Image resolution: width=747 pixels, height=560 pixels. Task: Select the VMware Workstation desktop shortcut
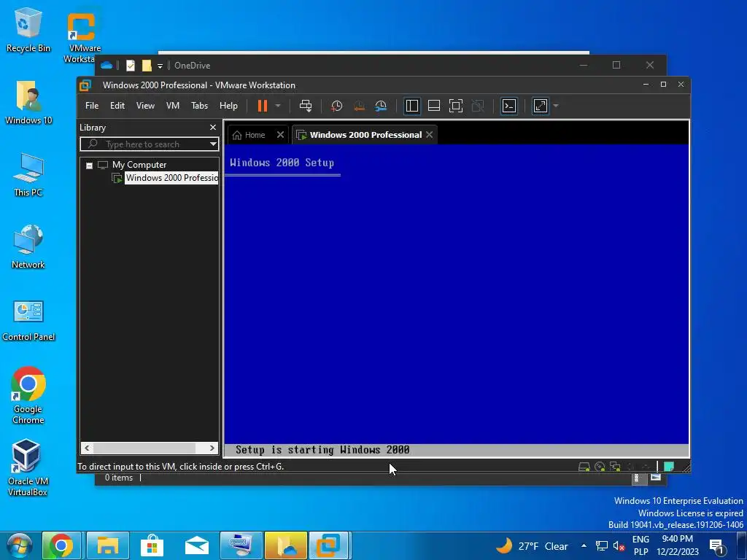[x=82, y=36]
